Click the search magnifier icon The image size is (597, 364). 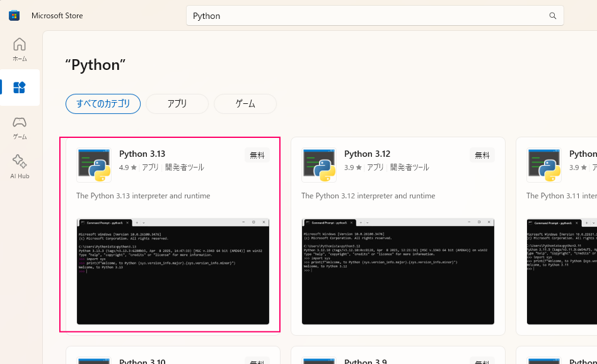point(552,16)
